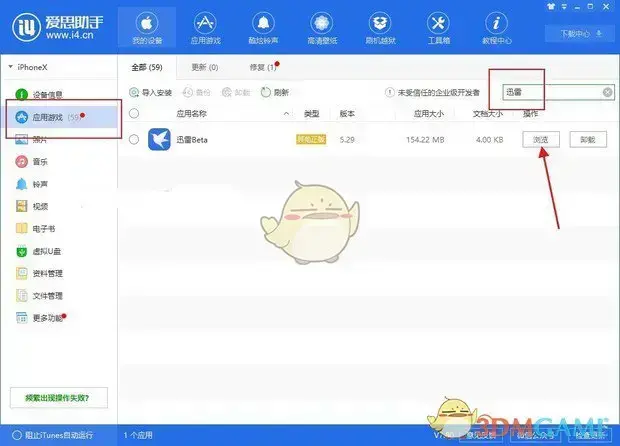Click the 卸载 uninstall button for 迅雷Beta

coord(588,140)
